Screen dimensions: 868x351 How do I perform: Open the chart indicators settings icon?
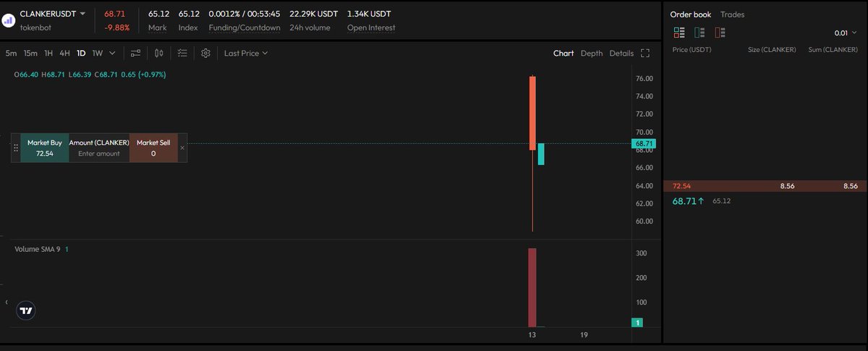136,53
